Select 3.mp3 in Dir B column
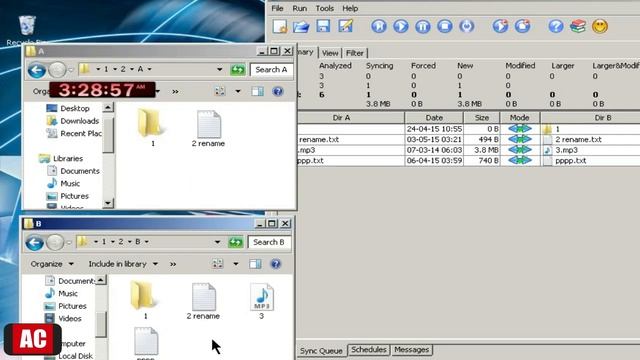The image size is (640, 360). 566,150
